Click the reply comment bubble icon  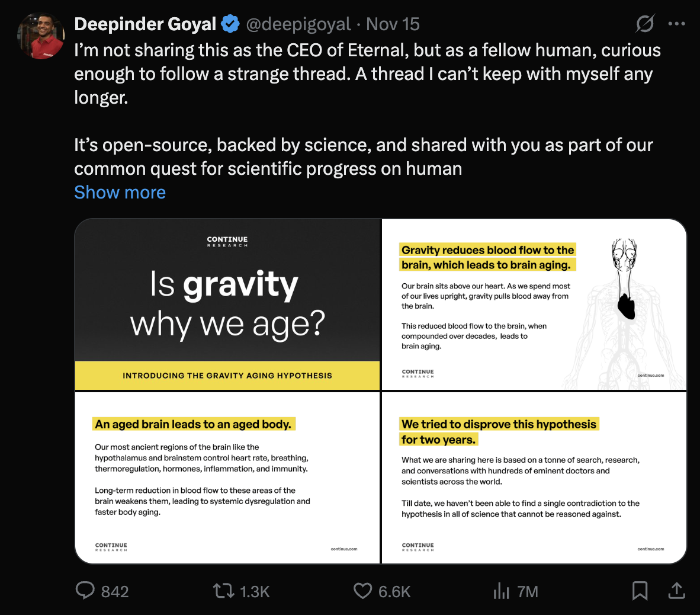[x=85, y=590]
